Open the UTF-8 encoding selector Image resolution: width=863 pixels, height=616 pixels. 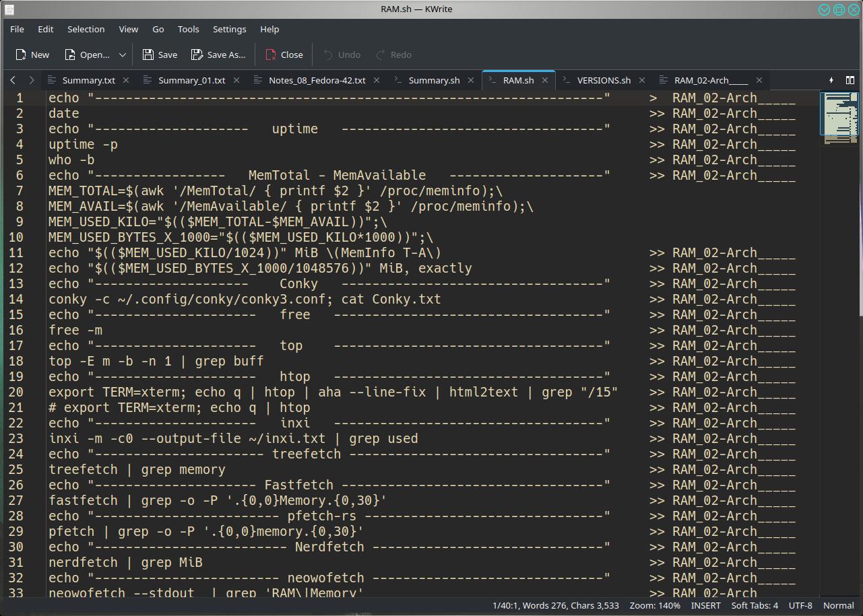800,605
